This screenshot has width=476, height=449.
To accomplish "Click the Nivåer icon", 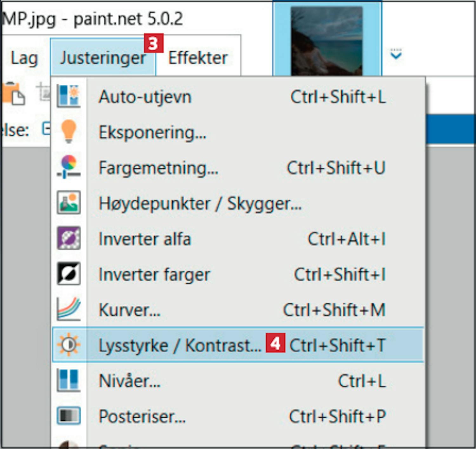I will 69,380.
